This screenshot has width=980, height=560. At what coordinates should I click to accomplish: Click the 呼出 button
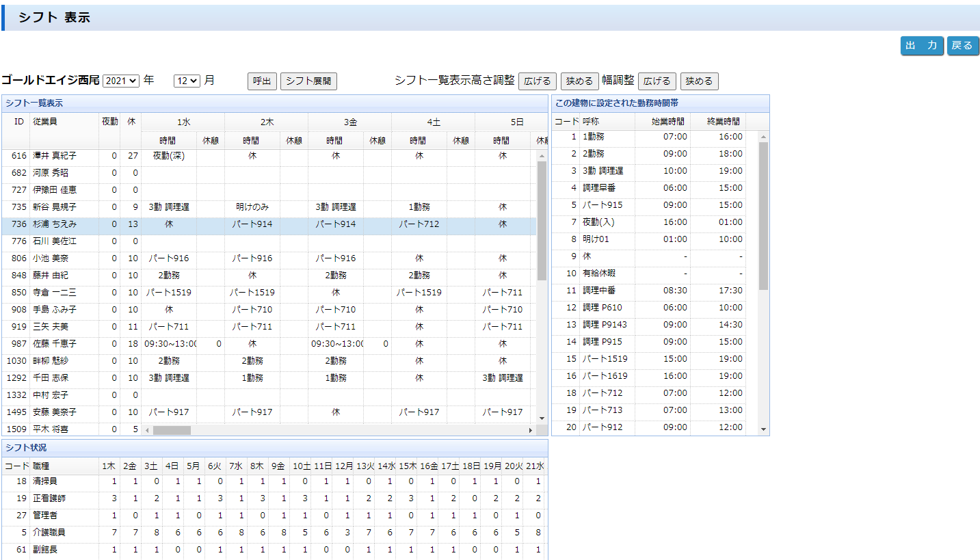tap(262, 81)
